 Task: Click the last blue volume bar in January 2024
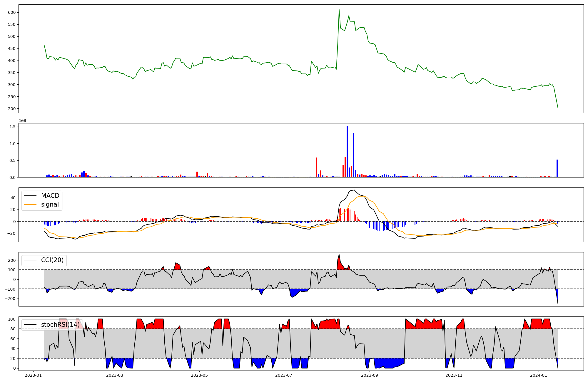tap(557, 168)
